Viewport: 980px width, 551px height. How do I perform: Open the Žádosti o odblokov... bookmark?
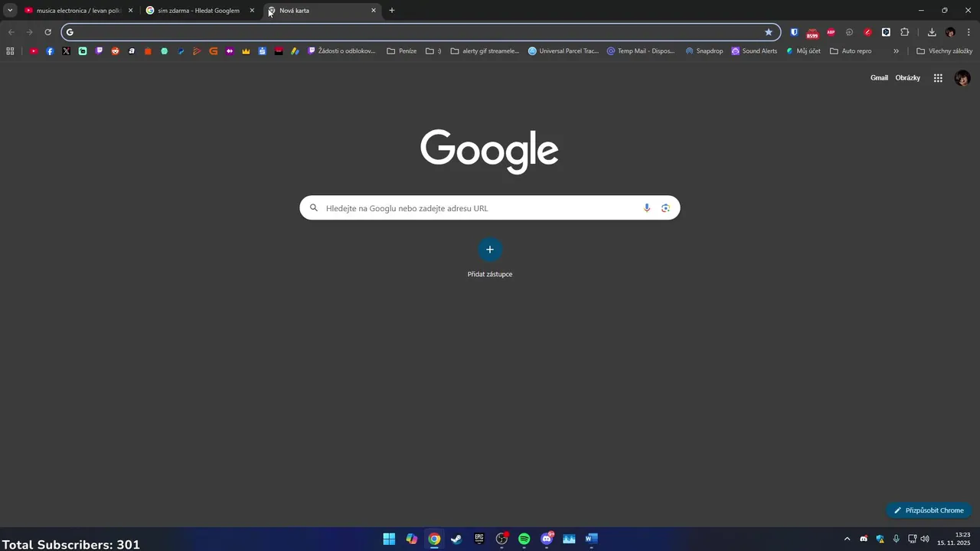[x=341, y=51]
